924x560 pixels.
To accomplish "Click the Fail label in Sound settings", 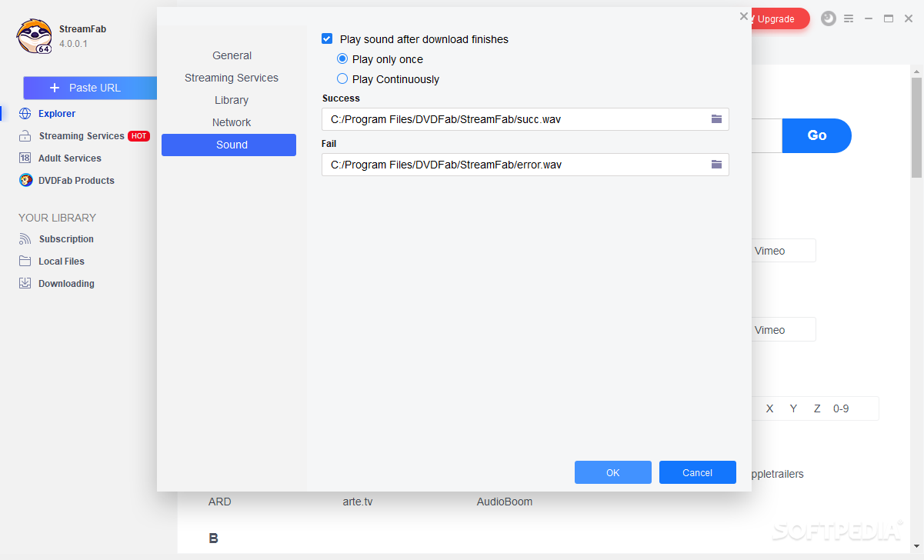I will (329, 144).
